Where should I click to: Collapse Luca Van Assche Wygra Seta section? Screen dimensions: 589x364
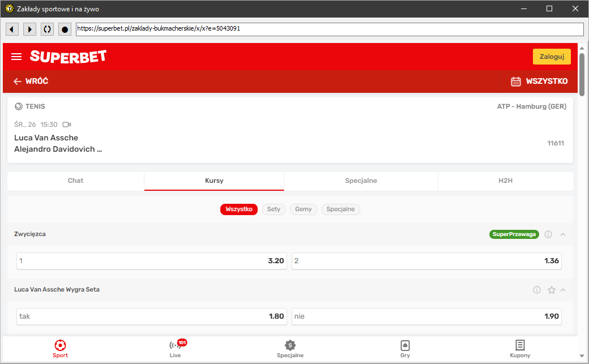coord(563,290)
